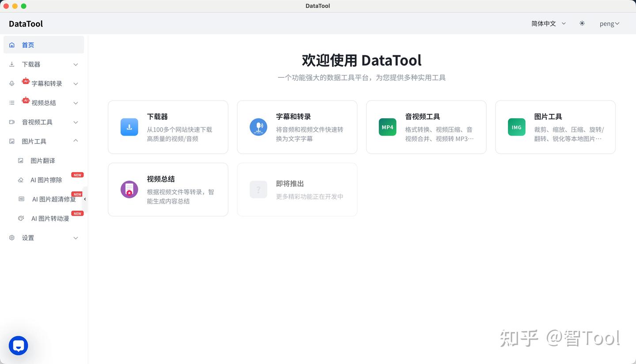Image resolution: width=636 pixels, height=364 pixels.
Task: Open the 字幕和转录 card title
Action: [293, 117]
